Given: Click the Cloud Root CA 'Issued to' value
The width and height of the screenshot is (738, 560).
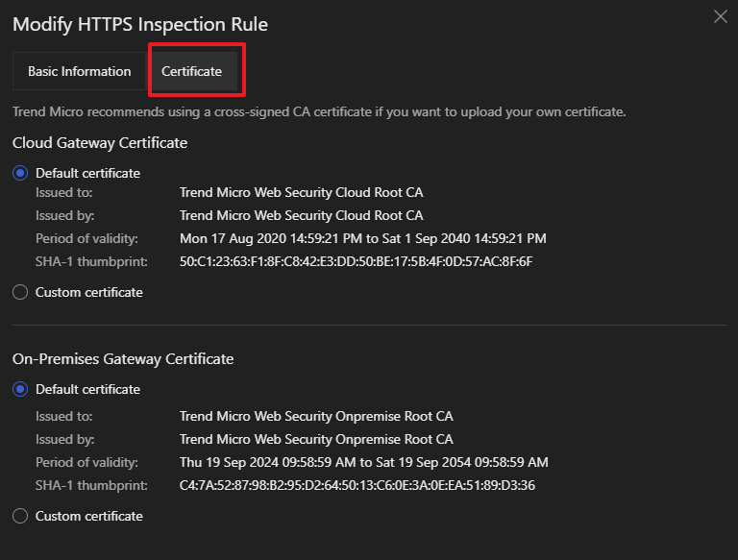Looking at the screenshot, I should [x=301, y=192].
